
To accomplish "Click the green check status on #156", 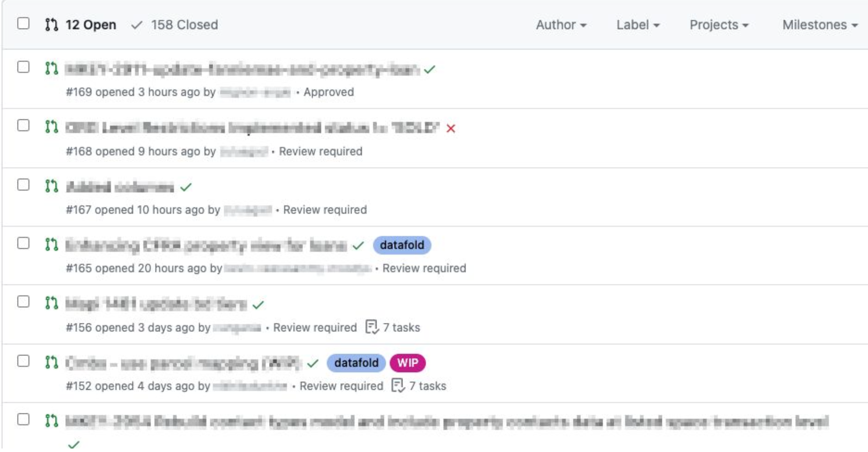I will click(258, 305).
